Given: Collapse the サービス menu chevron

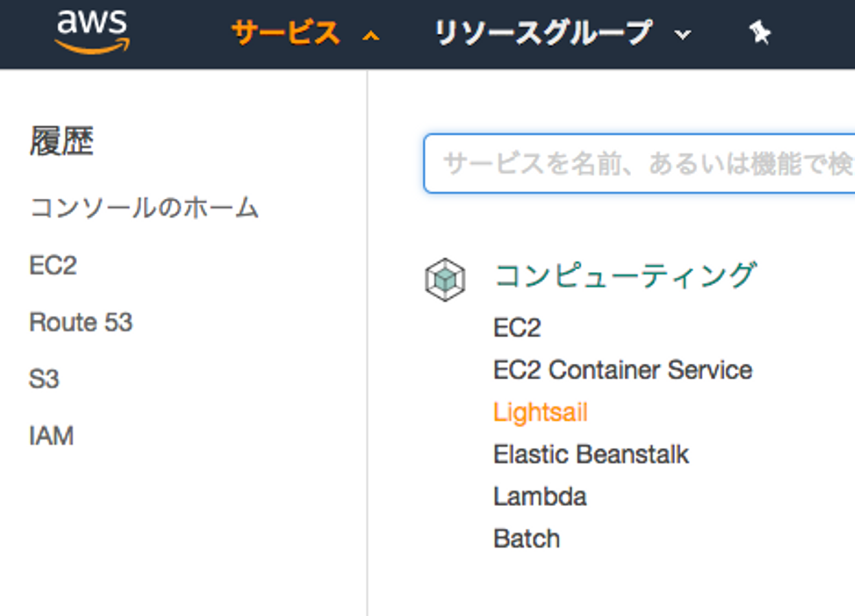Looking at the screenshot, I should tap(370, 36).
